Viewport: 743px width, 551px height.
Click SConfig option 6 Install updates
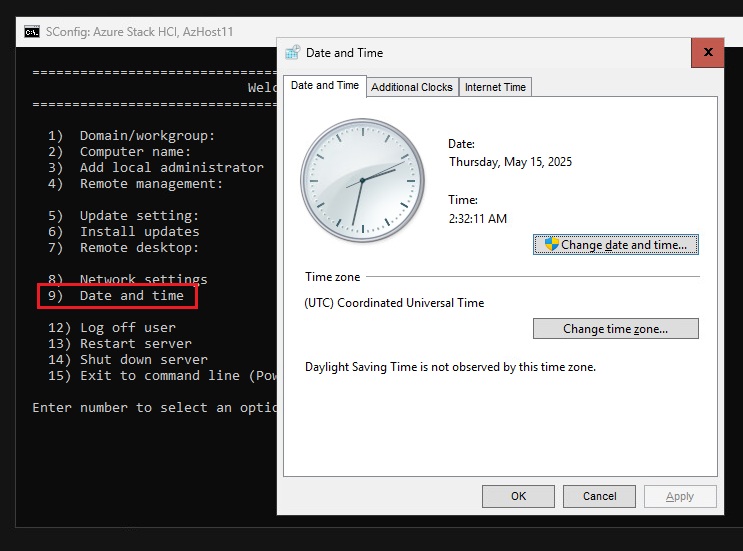pyautogui.click(x=123, y=232)
